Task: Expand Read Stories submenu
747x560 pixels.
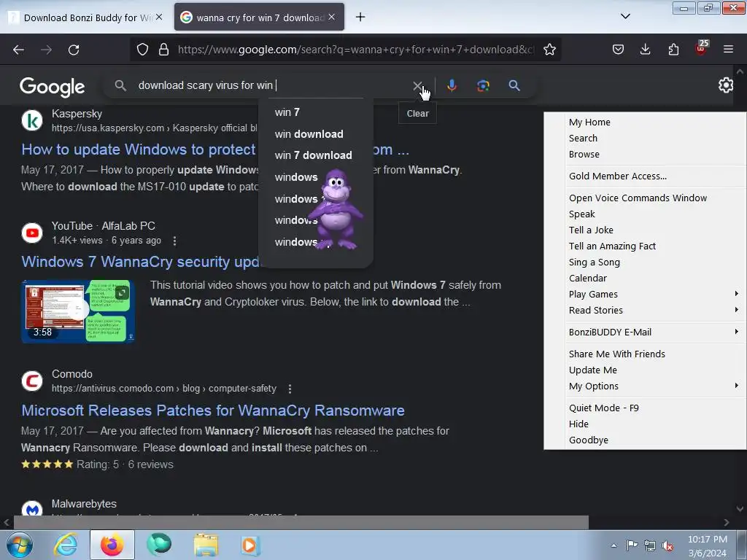Action: click(645, 311)
